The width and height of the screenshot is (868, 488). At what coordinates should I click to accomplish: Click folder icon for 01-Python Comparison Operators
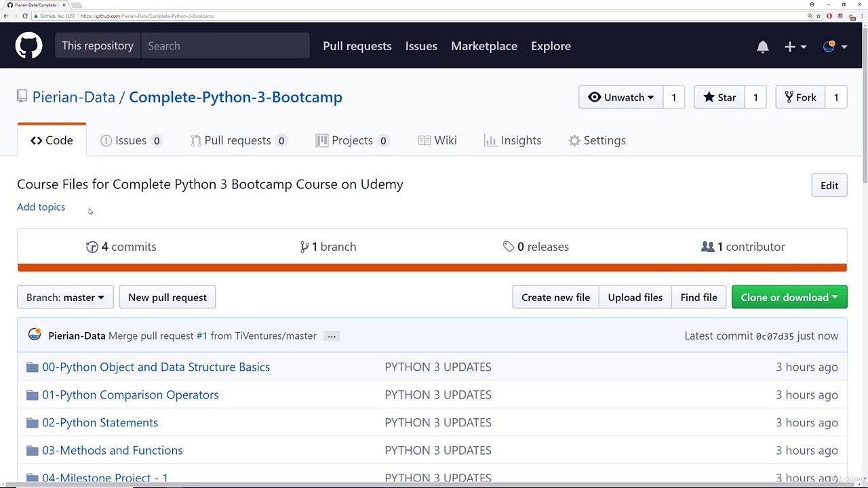[x=32, y=395]
